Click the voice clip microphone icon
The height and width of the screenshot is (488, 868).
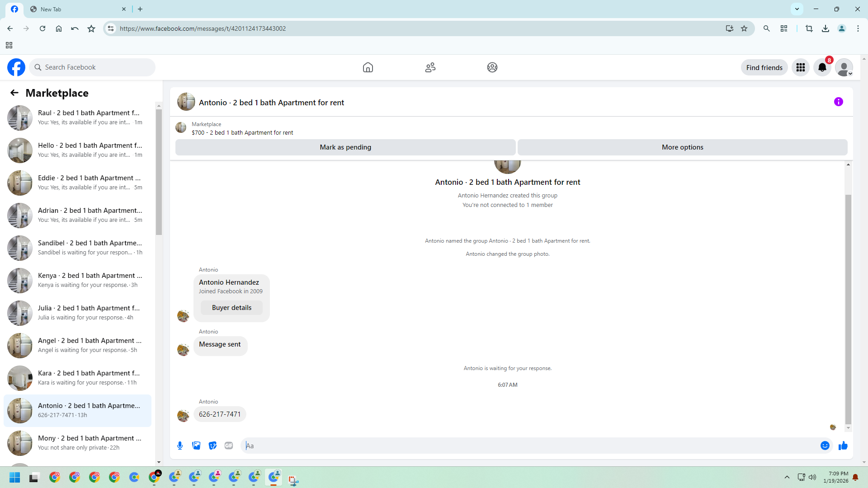tap(180, 446)
